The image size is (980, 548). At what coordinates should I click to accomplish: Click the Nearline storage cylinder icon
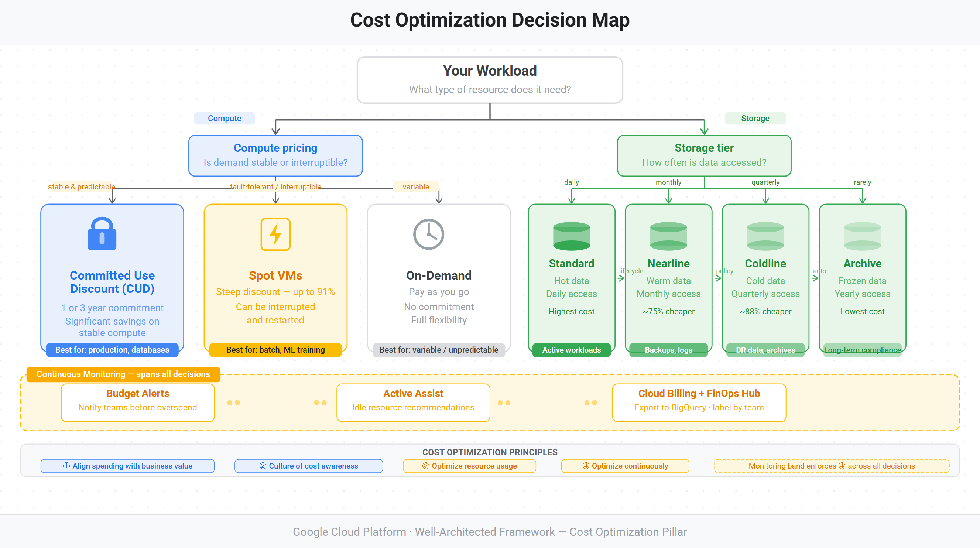point(668,236)
